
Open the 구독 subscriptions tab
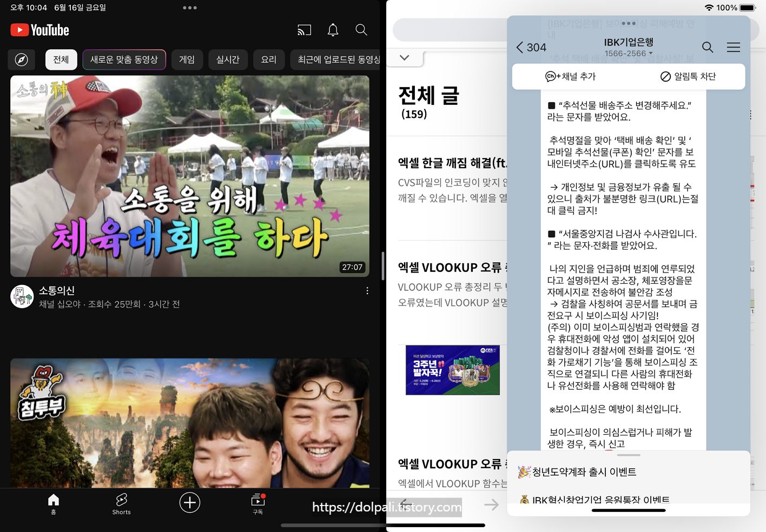pyautogui.click(x=258, y=504)
